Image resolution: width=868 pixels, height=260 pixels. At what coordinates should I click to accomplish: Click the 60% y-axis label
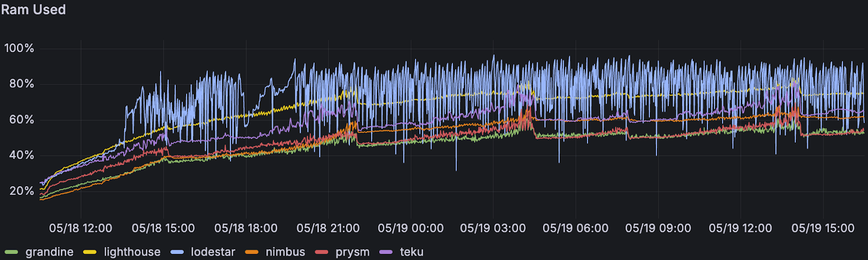21,119
